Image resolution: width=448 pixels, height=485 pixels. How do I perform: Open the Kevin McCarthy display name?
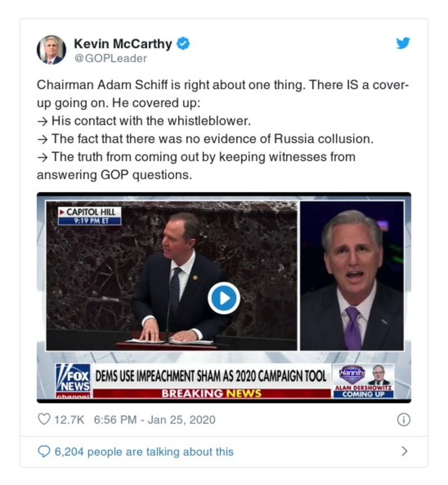tap(123, 44)
